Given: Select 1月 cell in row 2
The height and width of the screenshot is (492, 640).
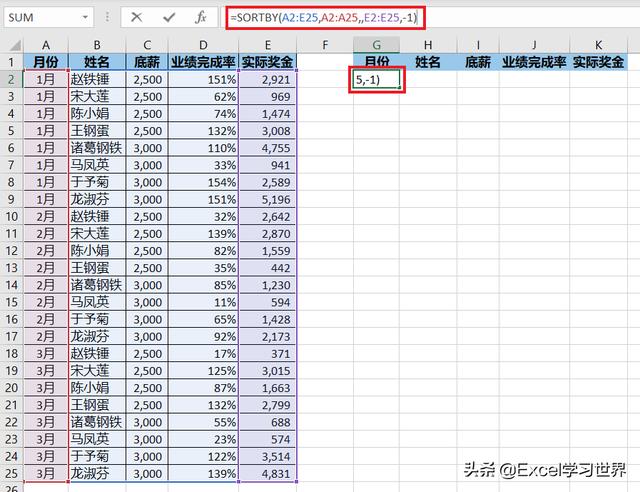Looking at the screenshot, I should 46,79.
